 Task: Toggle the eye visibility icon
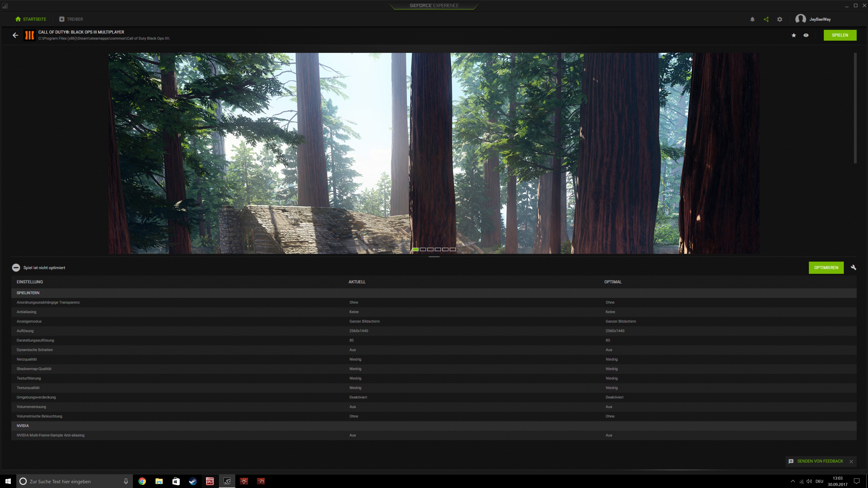[806, 35]
